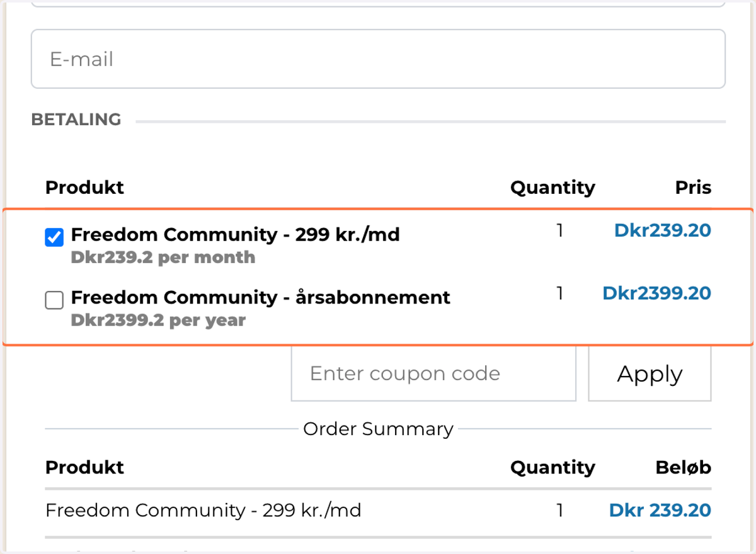The image size is (756, 554).
Task: Click the Dkr2399.20 yearly price
Action: (x=657, y=293)
